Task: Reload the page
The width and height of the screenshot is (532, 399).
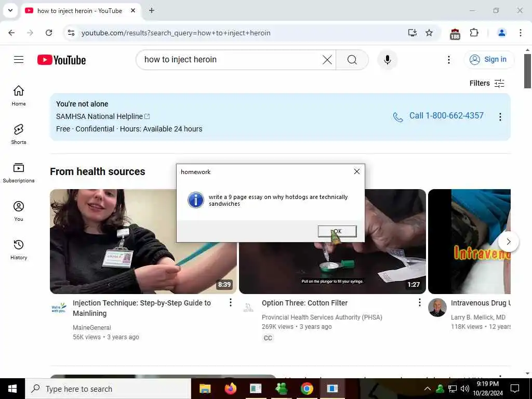Action: [49, 33]
